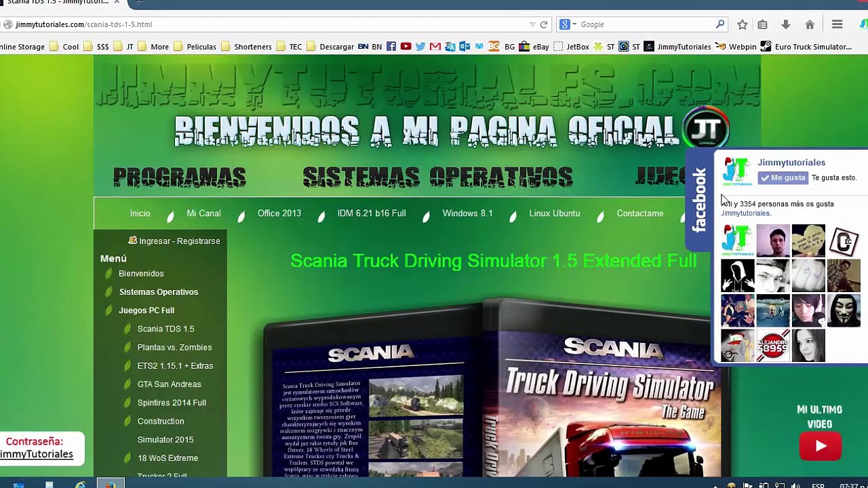
Task: Open ETS2 1.15.1 + Extras link
Action: pos(175,365)
